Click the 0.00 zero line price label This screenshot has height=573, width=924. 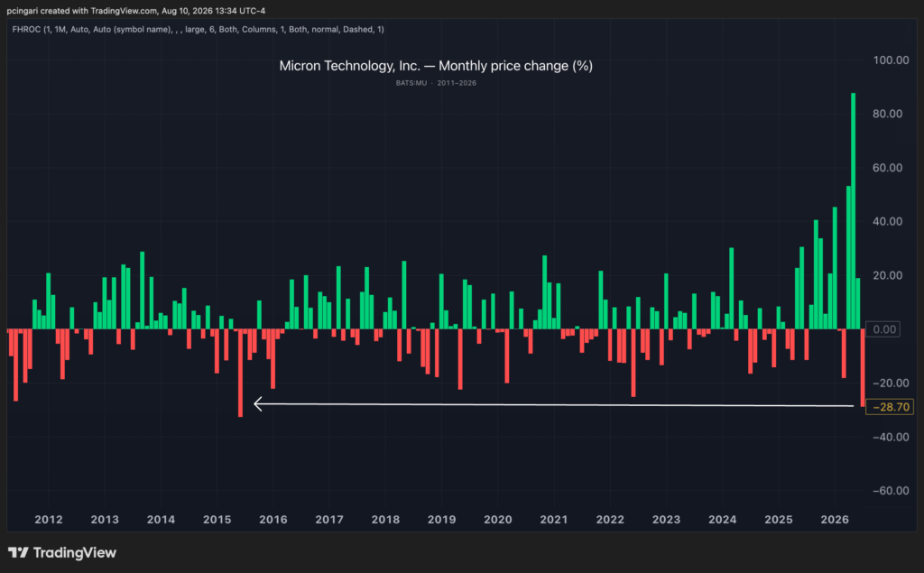tap(884, 329)
